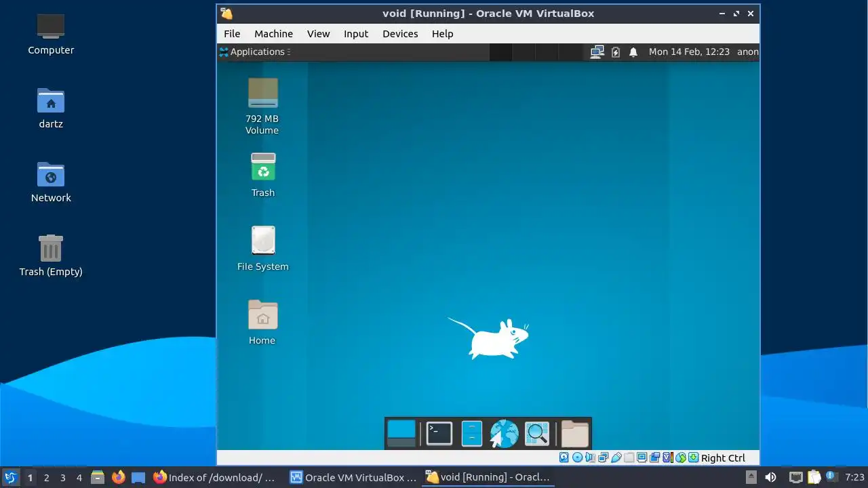Viewport: 868px width, 488px height.
Task: Click the shared folders indicator
Action: (629, 457)
